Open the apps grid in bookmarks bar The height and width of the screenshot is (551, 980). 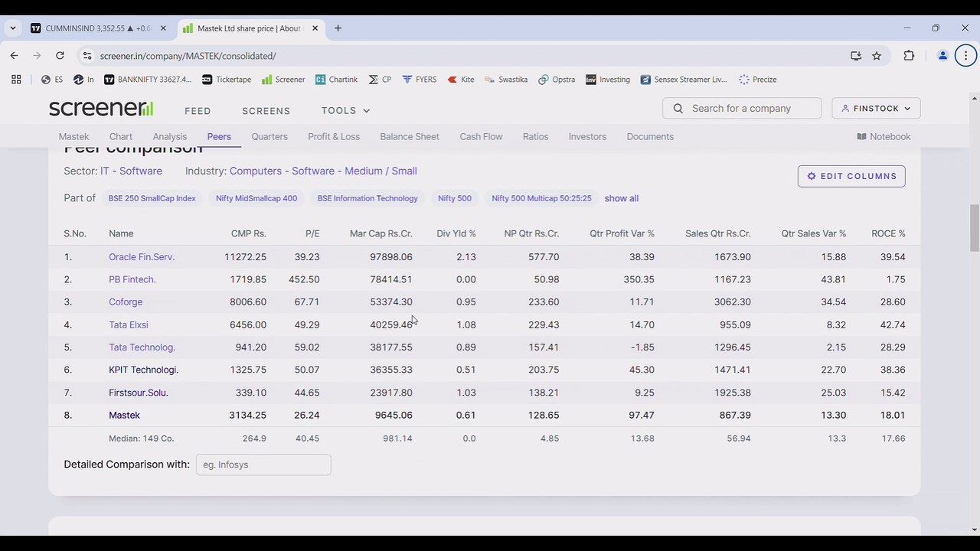click(16, 80)
